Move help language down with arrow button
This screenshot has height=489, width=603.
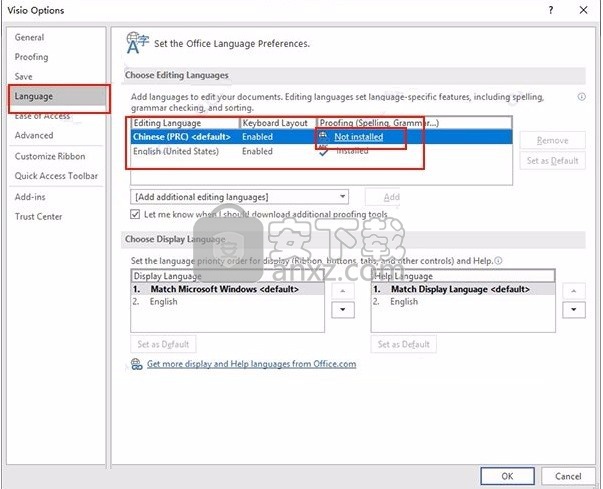coord(574,309)
